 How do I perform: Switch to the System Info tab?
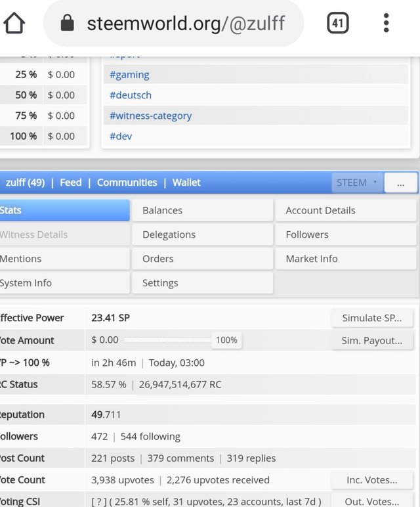tap(64, 283)
